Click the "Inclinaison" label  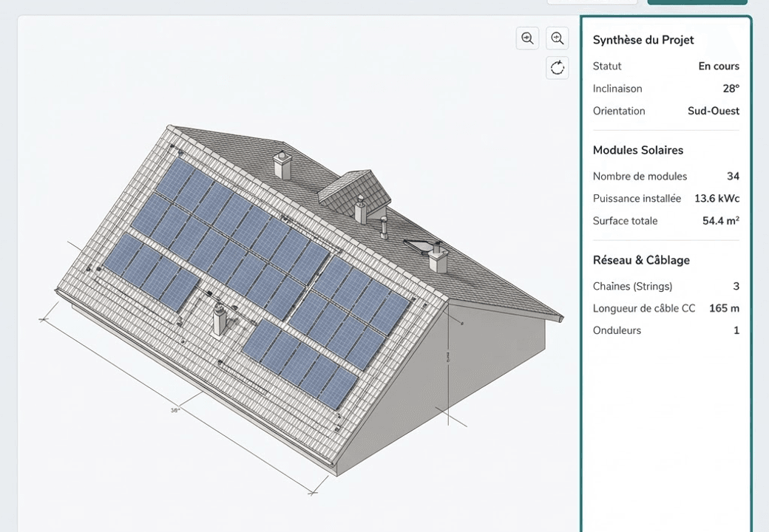point(617,89)
